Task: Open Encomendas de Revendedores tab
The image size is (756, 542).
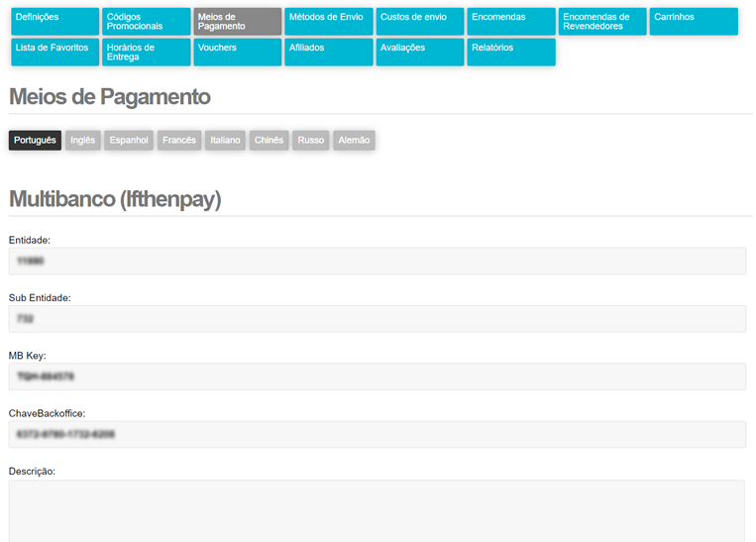Action: 602,21
